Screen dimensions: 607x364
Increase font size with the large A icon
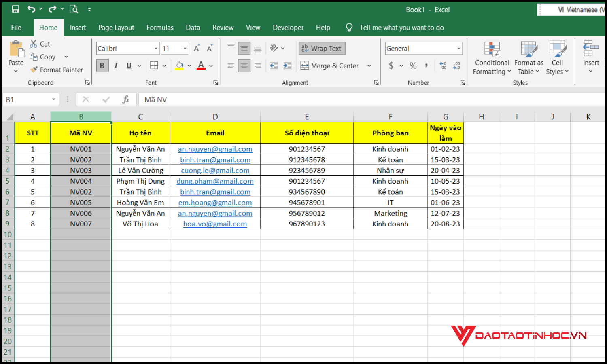(x=197, y=48)
